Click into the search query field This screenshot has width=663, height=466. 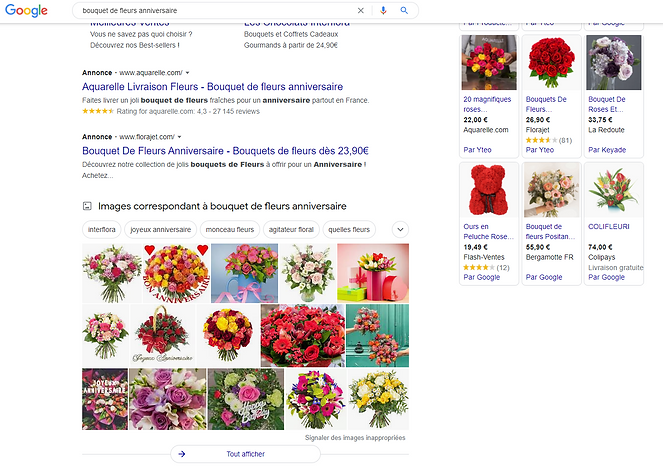216,11
